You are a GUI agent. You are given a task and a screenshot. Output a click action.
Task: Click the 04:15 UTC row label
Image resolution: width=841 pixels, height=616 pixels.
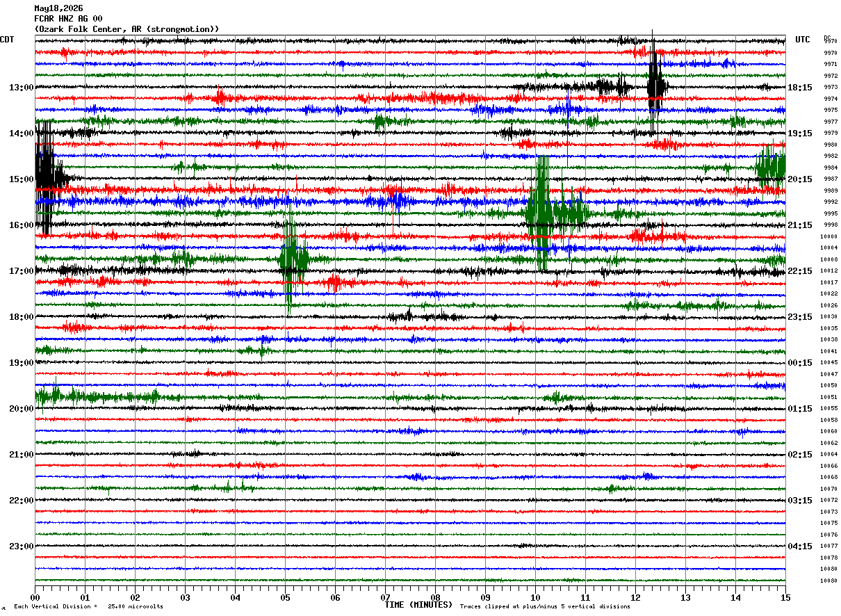point(800,546)
